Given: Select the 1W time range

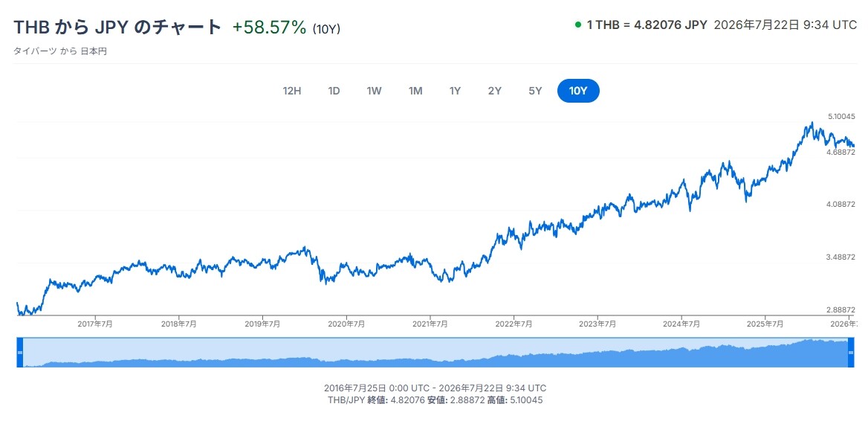Looking at the screenshot, I should pyautogui.click(x=375, y=91).
